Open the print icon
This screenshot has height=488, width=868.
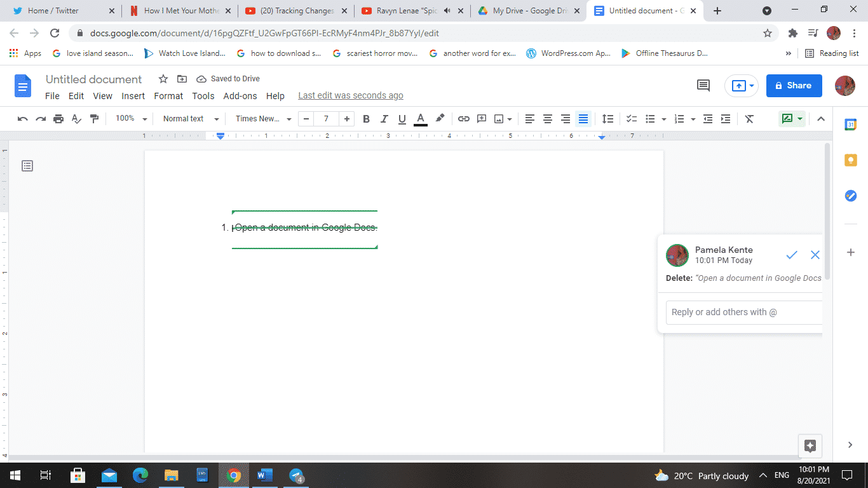[57, 119]
